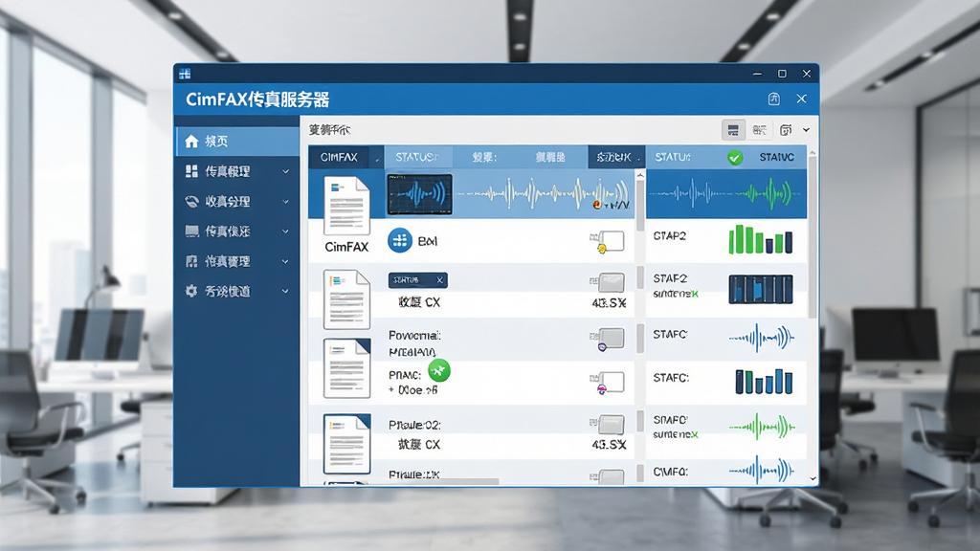Click the Povoemal: label

(414, 336)
